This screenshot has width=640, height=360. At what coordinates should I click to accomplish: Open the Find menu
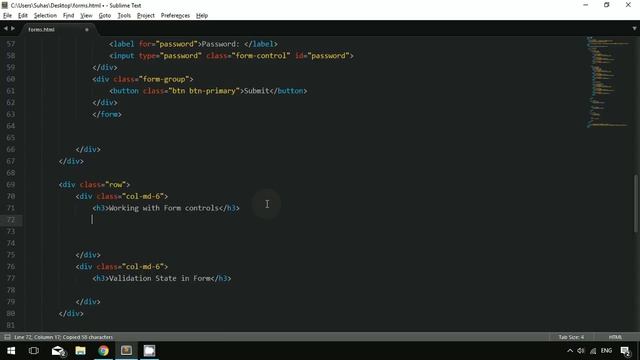[69, 16]
